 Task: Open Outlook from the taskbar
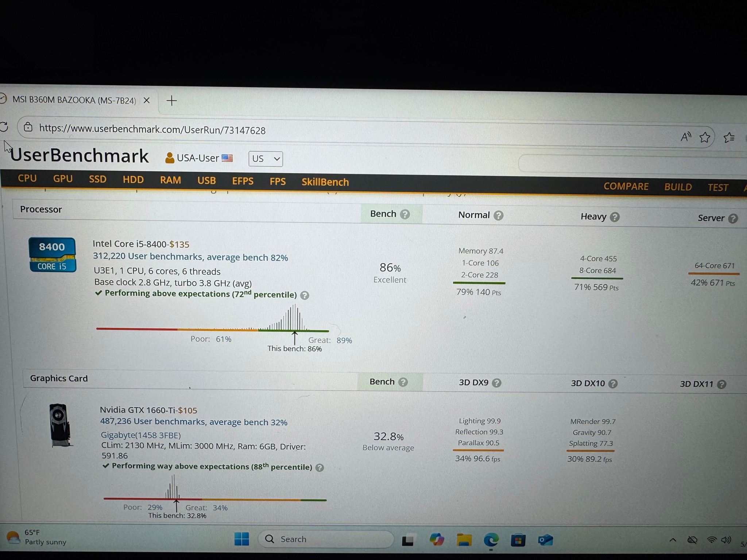click(x=545, y=540)
